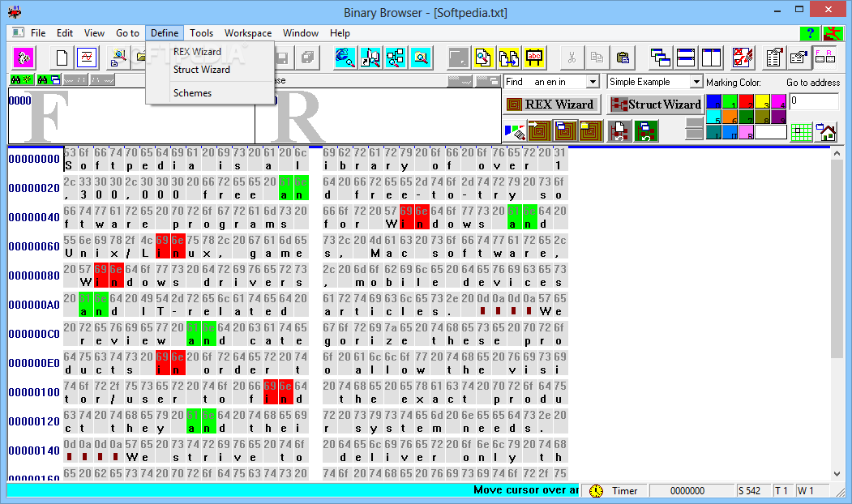Click the green binoculars with windows icon
The width and height of the screenshot is (852, 504).
click(49, 80)
